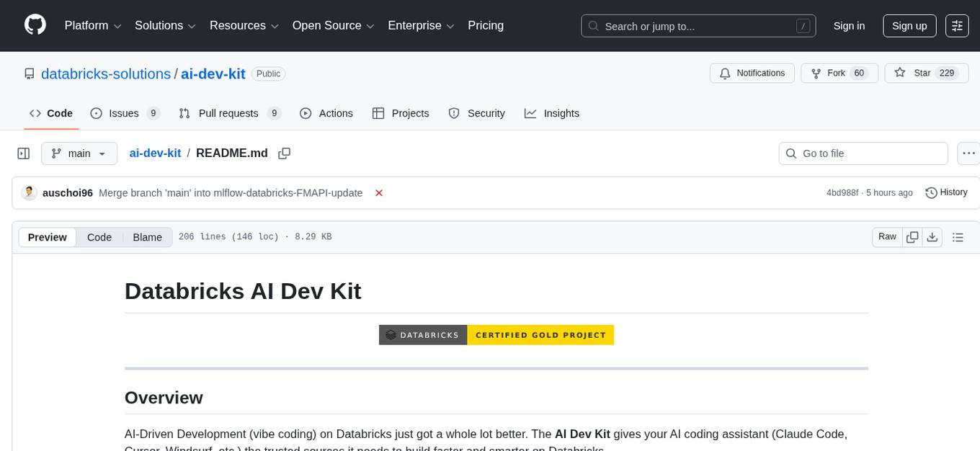View commit history for README.md
980x451 pixels.
click(946, 192)
